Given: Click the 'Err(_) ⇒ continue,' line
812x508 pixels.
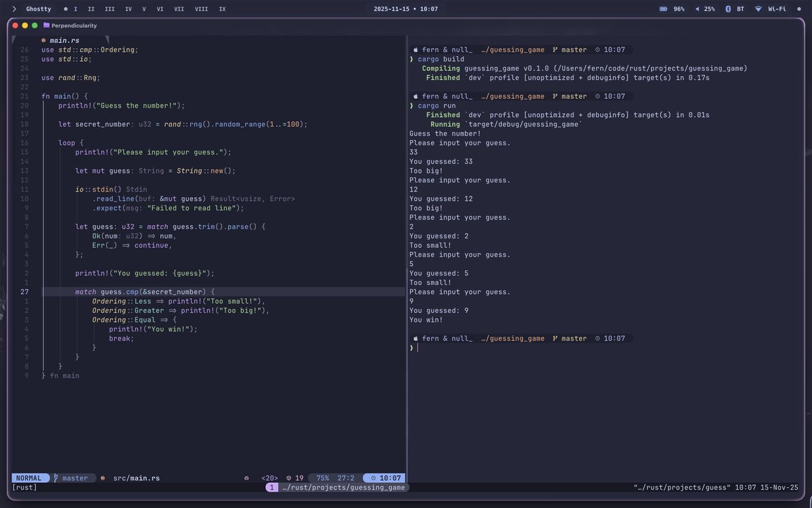Looking at the screenshot, I should tap(132, 245).
